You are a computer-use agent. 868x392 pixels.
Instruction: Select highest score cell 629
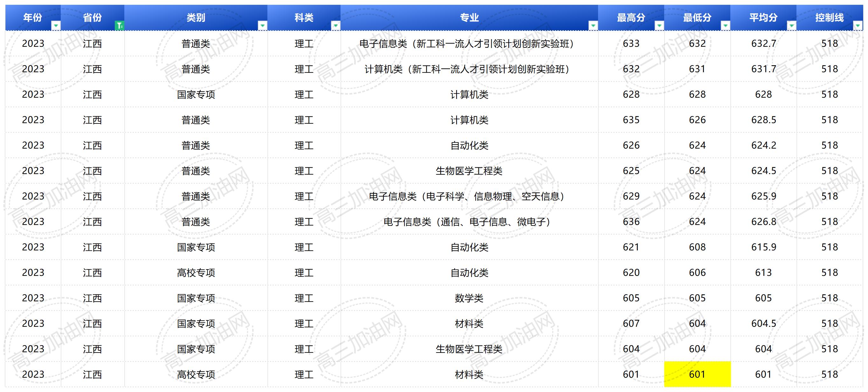point(631,196)
